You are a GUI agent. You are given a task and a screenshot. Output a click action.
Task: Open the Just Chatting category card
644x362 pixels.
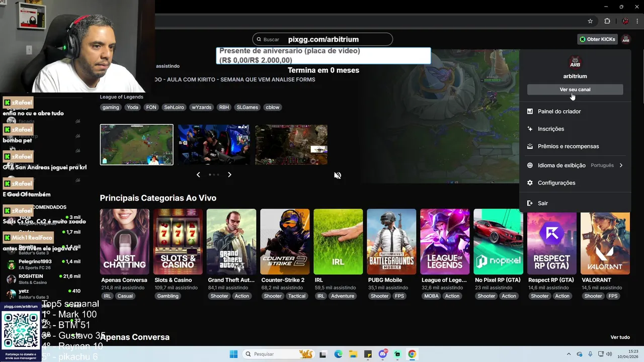(124, 242)
